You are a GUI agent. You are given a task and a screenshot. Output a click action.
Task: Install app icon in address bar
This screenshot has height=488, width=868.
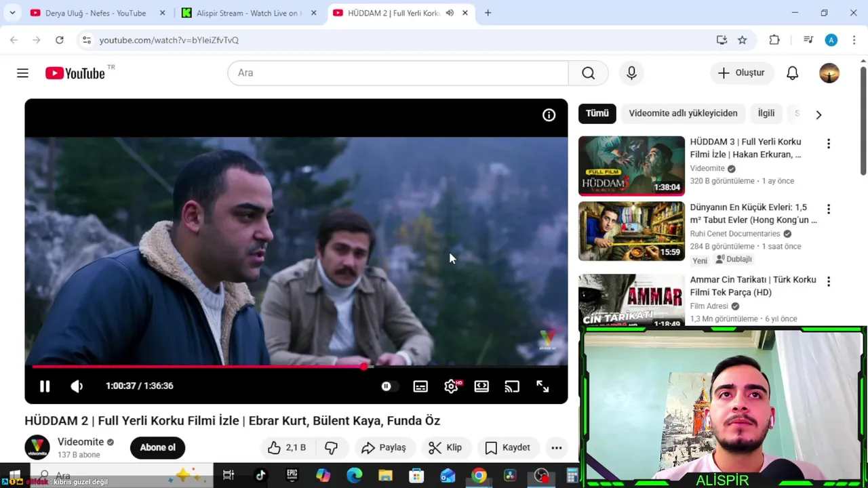coord(722,40)
